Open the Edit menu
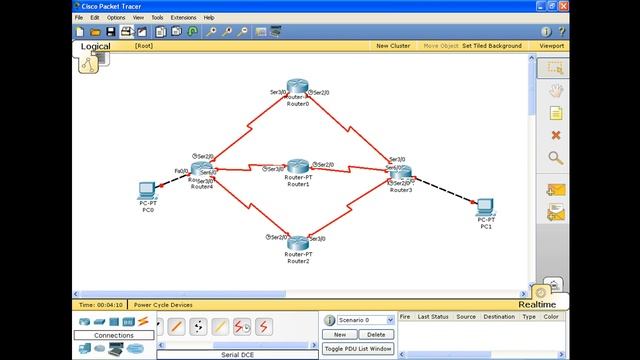The width and height of the screenshot is (640, 360). pos(95,18)
